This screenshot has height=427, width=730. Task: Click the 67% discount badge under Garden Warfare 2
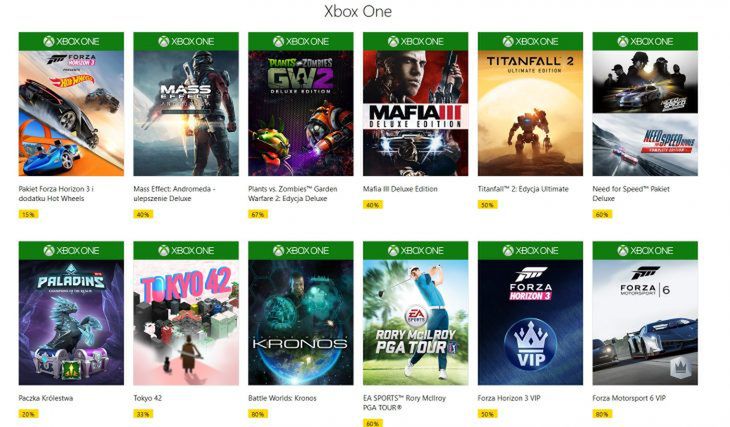(x=258, y=215)
